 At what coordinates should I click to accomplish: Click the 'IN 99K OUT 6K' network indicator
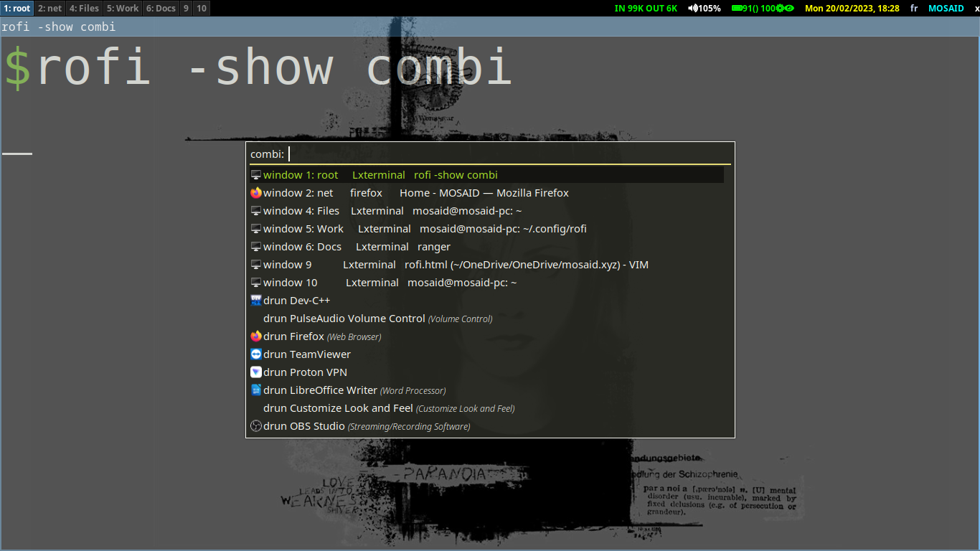click(x=646, y=9)
